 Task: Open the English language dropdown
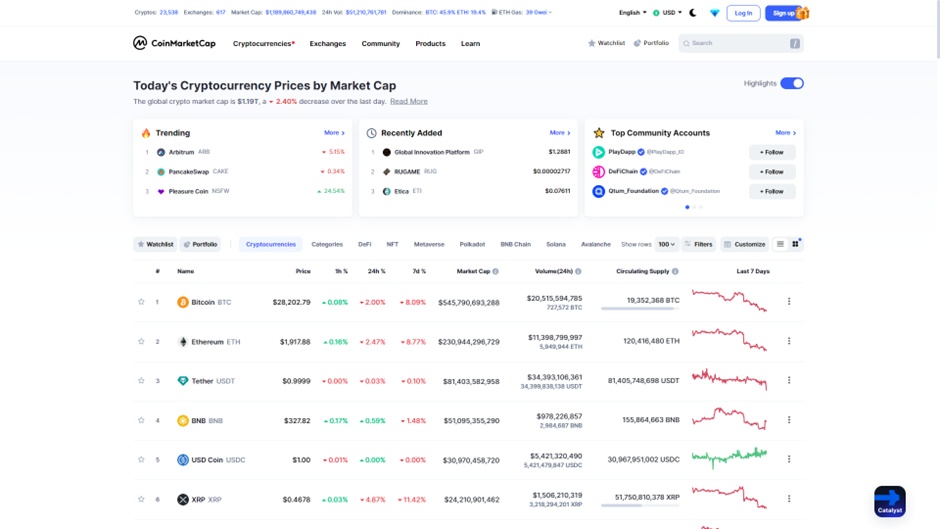[x=632, y=13]
